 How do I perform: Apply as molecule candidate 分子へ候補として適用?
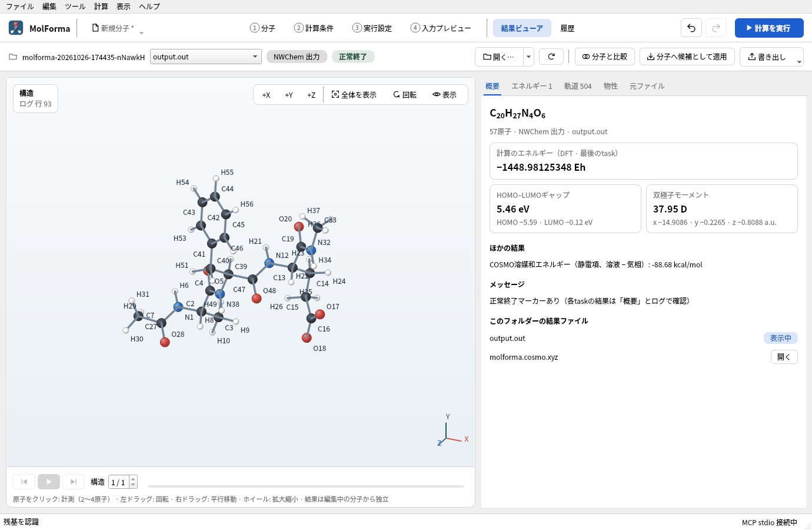point(687,57)
